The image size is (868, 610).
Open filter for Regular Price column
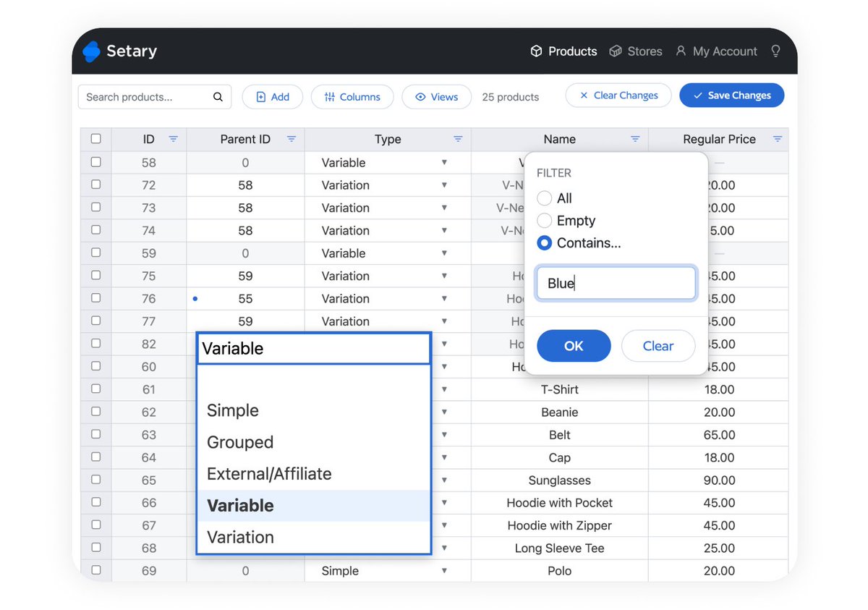coord(778,139)
